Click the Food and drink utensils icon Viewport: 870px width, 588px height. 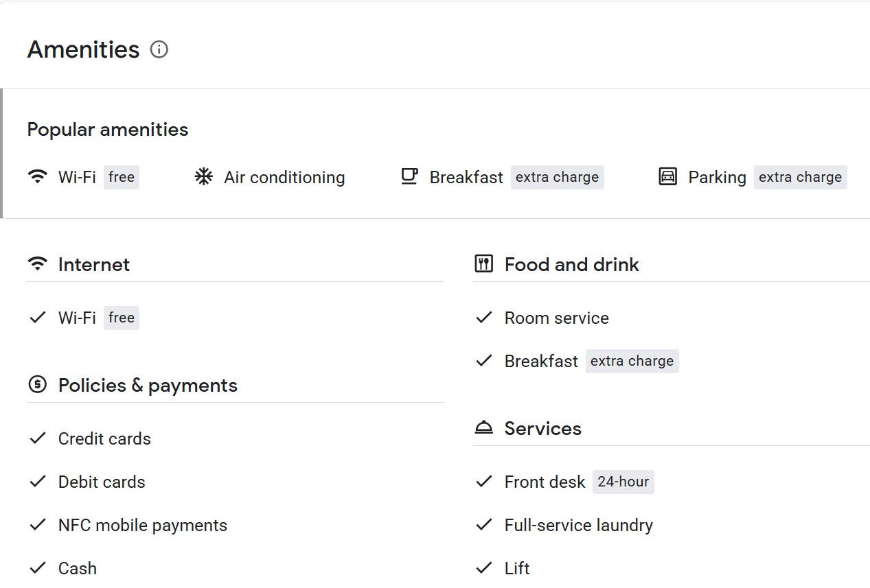[484, 264]
